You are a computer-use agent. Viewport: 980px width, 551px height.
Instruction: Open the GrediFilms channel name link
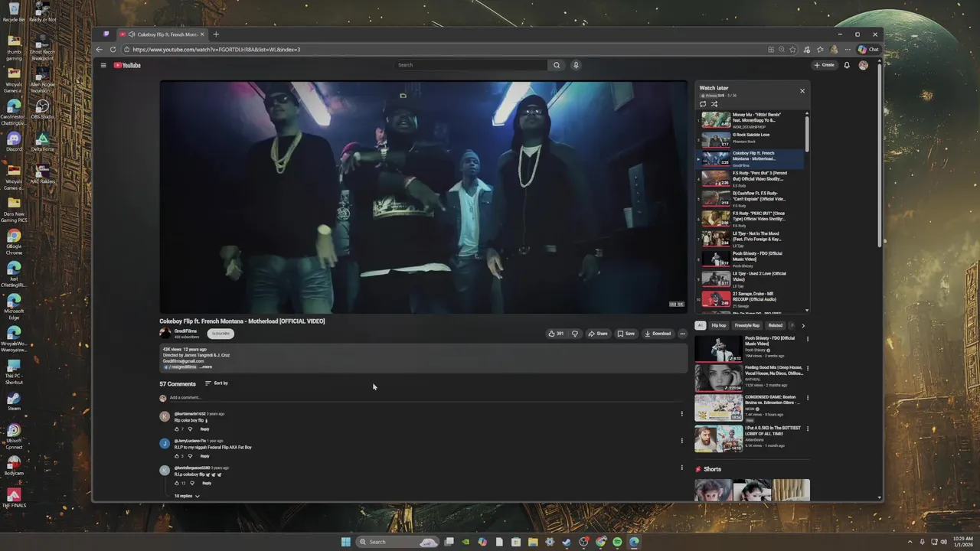point(185,331)
